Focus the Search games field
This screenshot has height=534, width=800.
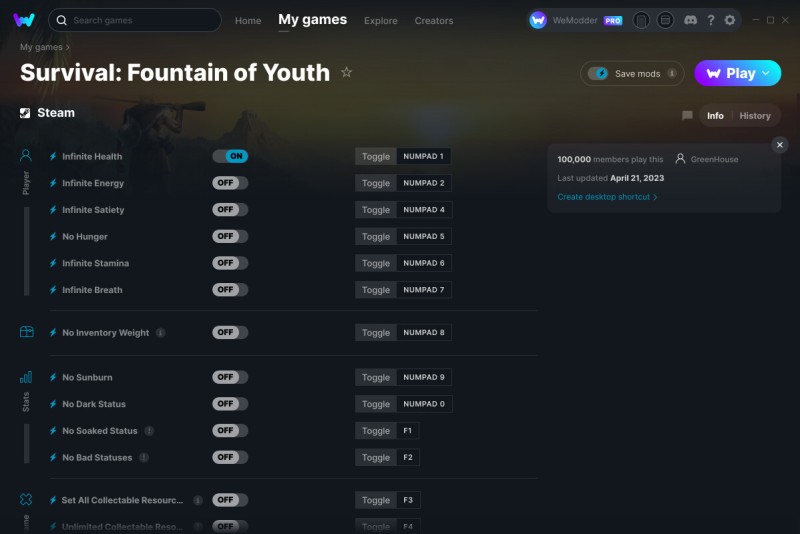tap(140, 20)
